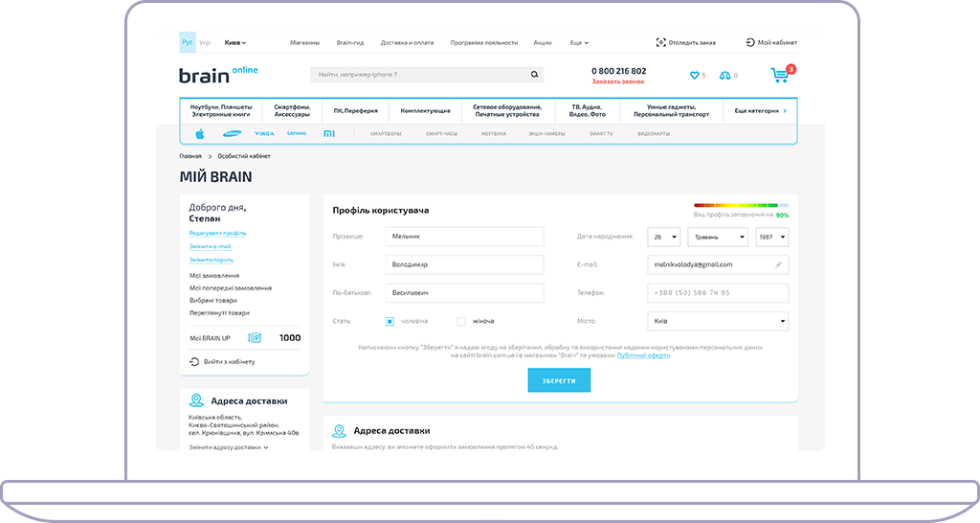Select the "жіноча" gender checkbox
Viewport: 980px width, 523px height.
tap(461, 322)
